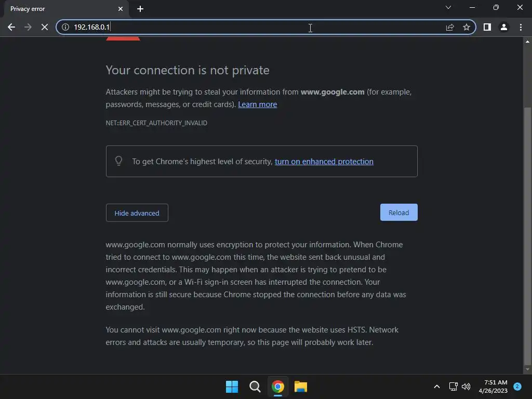Open the volume control in system tray
Image resolution: width=532 pixels, height=399 pixels.
click(x=466, y=387)
